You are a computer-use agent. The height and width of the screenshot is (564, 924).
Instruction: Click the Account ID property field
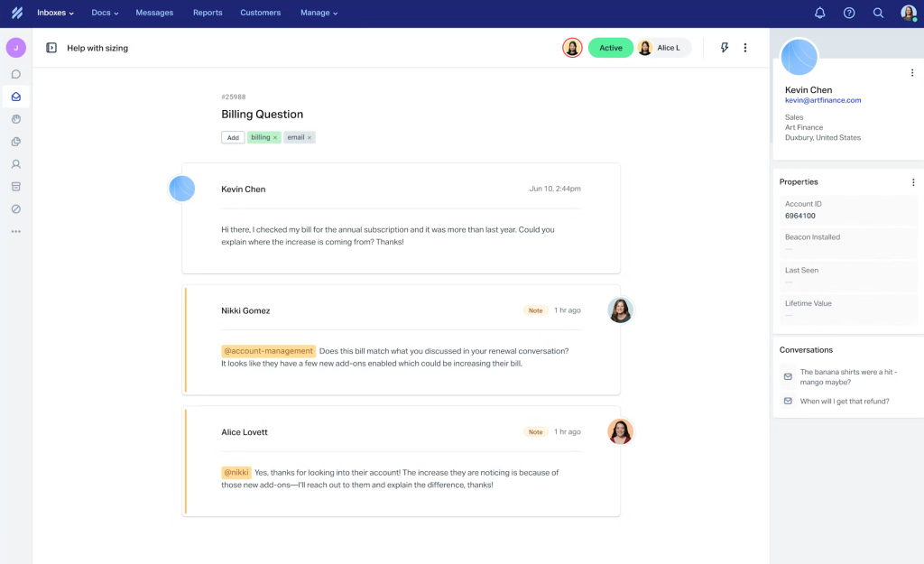(847, 209)
